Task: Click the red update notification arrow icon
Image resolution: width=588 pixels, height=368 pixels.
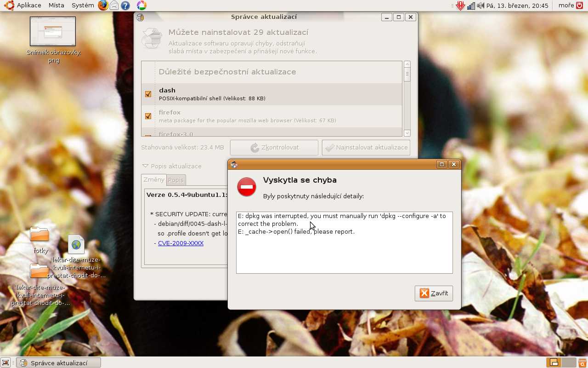Action: coord(460,6)
